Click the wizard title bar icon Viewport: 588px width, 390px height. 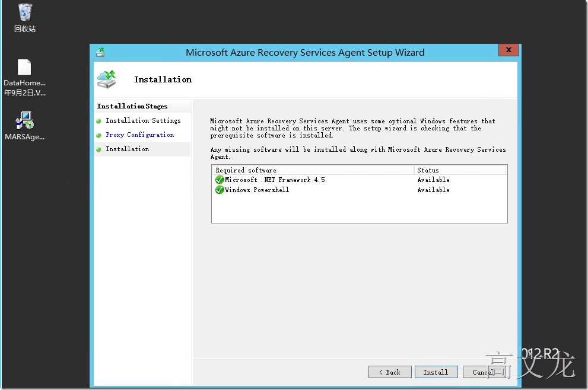pos(100,52)
